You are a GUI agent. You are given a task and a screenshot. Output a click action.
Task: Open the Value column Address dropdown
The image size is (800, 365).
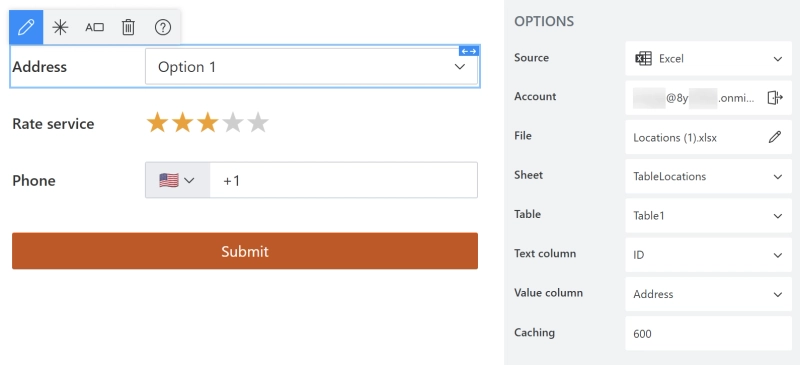tap(709, 294)
